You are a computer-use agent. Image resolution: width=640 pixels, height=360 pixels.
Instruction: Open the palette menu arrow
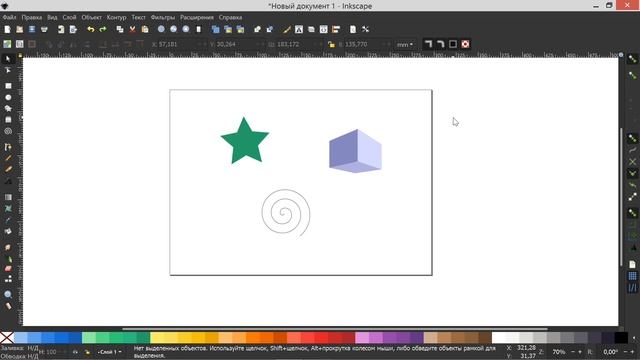634,338
